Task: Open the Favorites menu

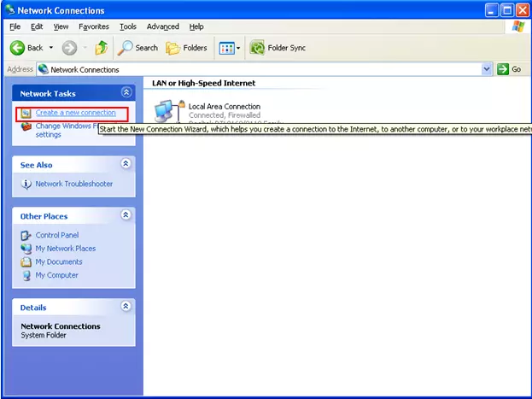Action: [94, 26]
